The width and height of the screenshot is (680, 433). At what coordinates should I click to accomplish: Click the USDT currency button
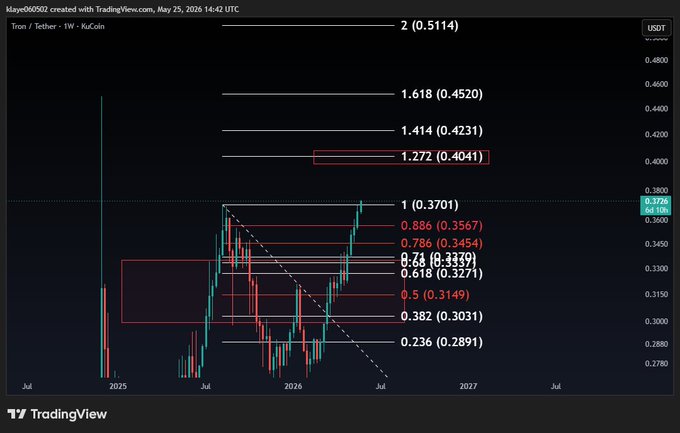pyautogui.click(x=656, y=28)
